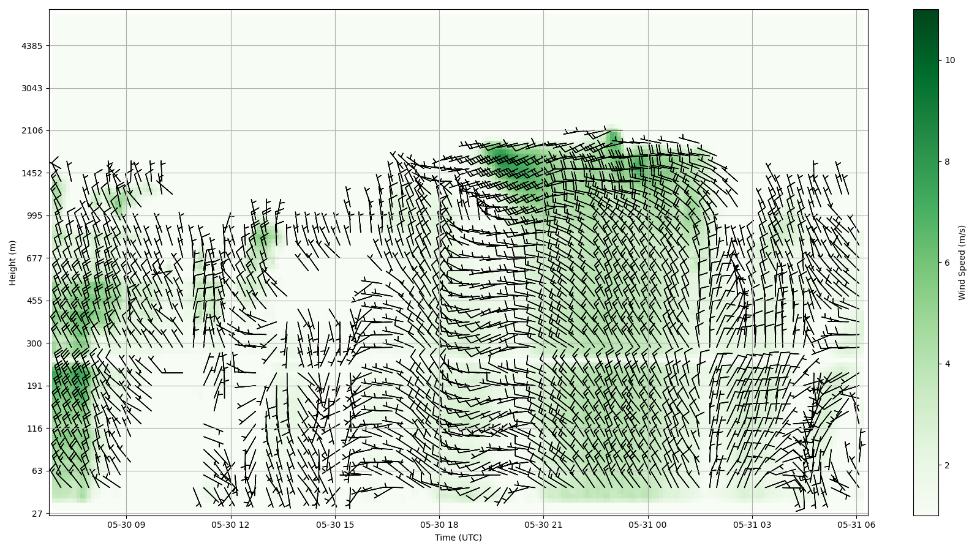Click the 63 height tick label
Viewport: 980px width, 551px height.
point(37,471)
